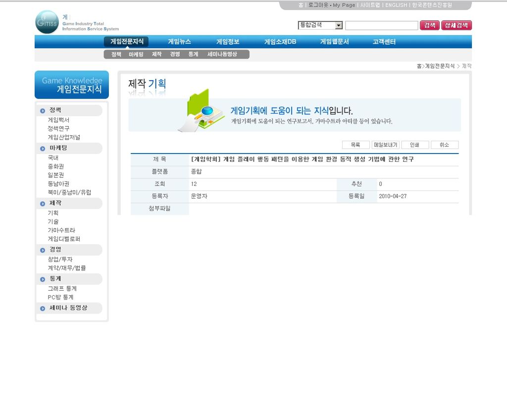
Task: Click the registration date 2010-04-27
Action: tap(393, 197)
